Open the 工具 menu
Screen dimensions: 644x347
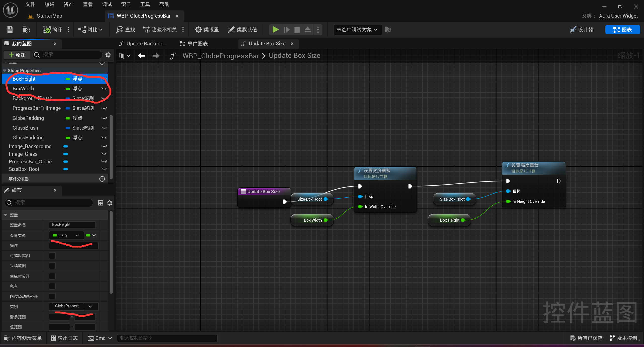(145, 4)
